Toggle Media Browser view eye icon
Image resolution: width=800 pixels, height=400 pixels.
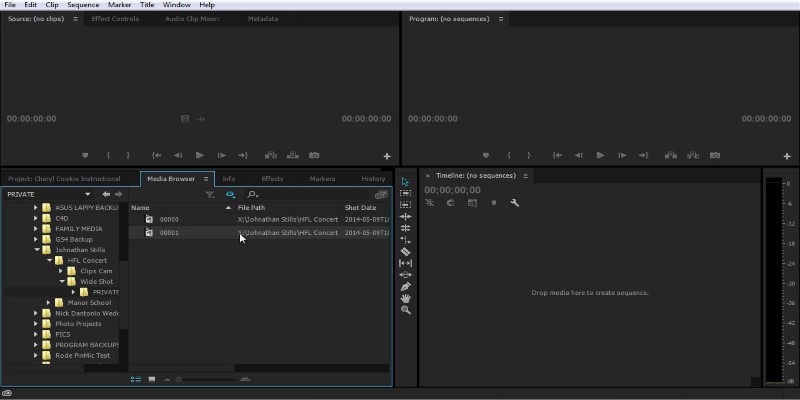pos(230,194)
